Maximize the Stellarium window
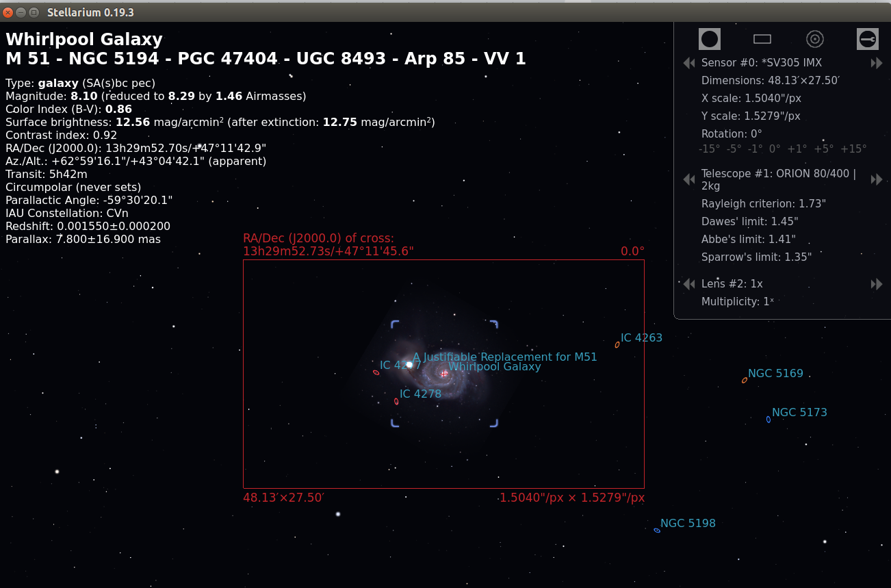This screenshot has width=891, height=588. pyautogui.click(x=34, y=12)
